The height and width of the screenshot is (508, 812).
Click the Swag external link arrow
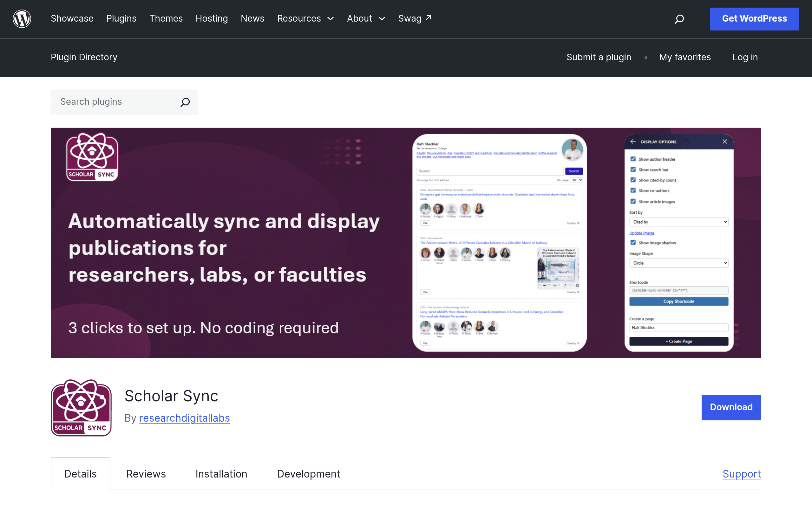429,17
